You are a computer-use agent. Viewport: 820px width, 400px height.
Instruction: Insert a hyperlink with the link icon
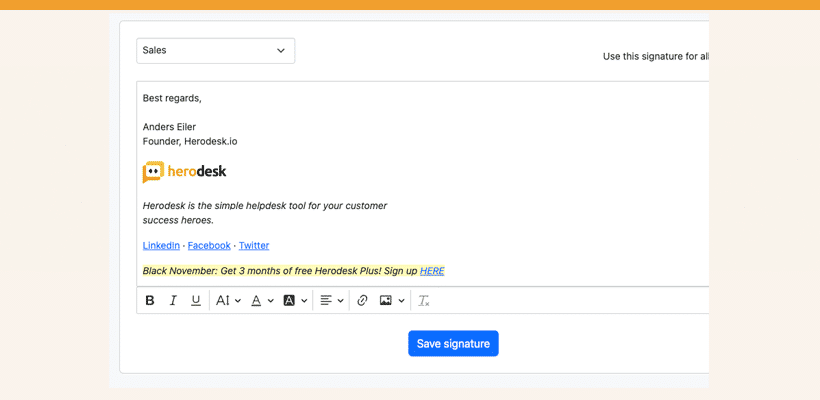coord(362,301)
